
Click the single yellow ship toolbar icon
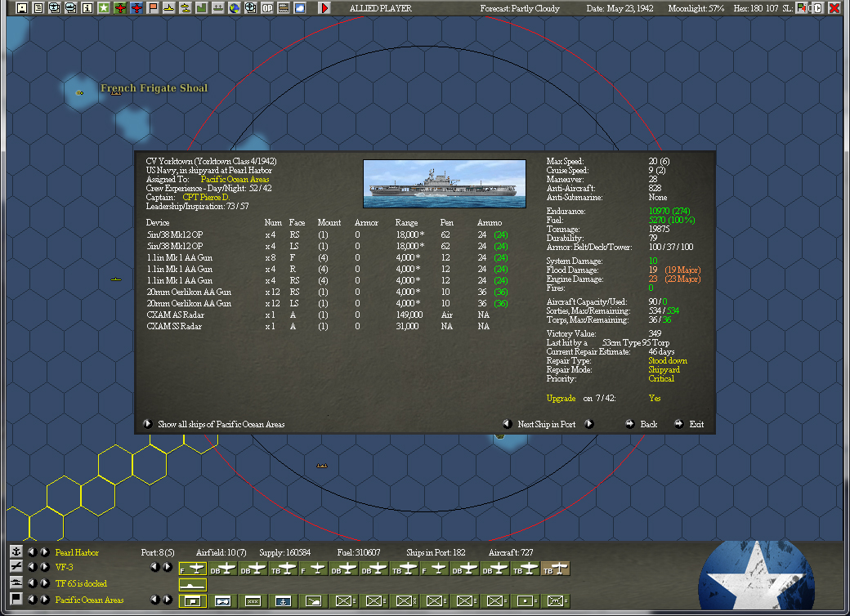pyautogui.click(x=169, y=8)
